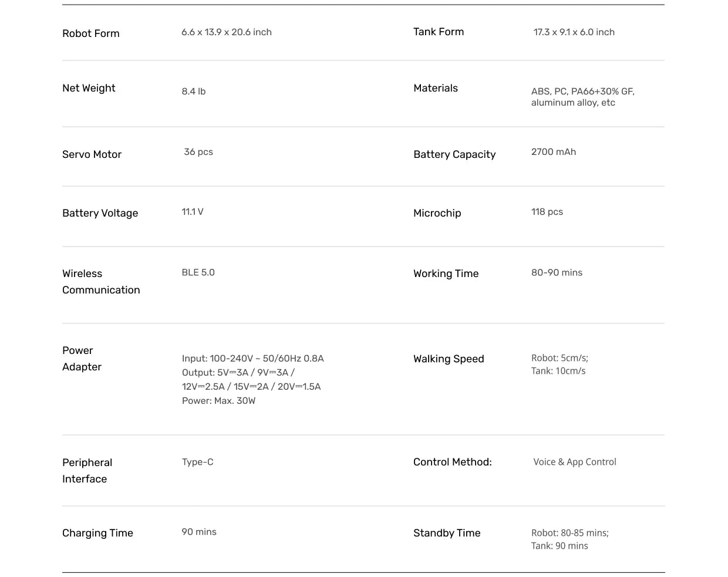Click the Charging Time label
The height and width of the screenshot is (577, 728).
(x=97, y=533)
